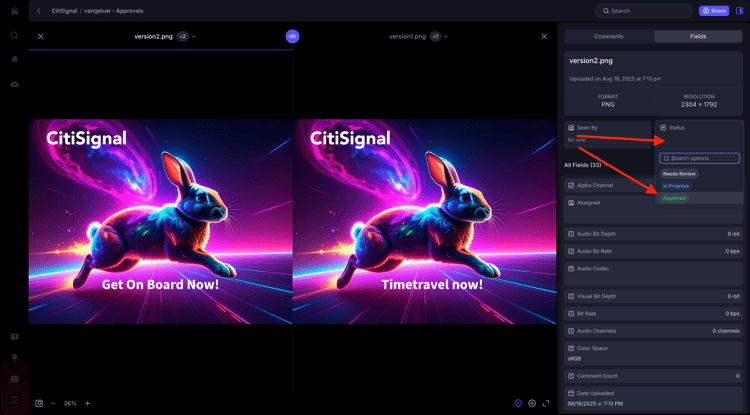Toggle the right side panel icon next to Share

tap(739, 11)
